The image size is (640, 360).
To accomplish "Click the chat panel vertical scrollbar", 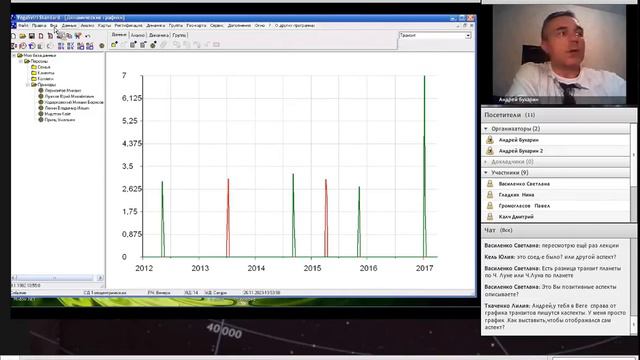I will (633, 286).
